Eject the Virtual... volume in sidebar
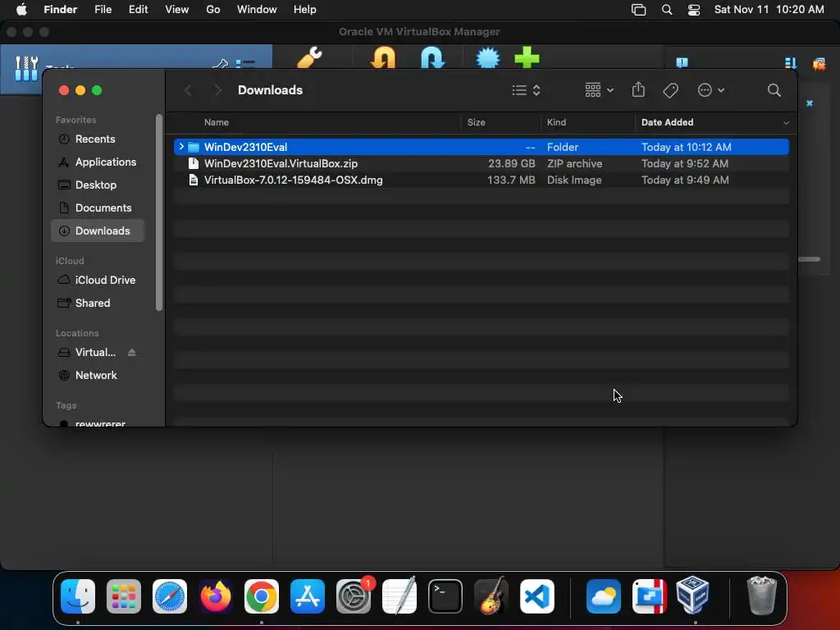Image resolution: width=840 pixels, height=630 pixels. (132, 353)
